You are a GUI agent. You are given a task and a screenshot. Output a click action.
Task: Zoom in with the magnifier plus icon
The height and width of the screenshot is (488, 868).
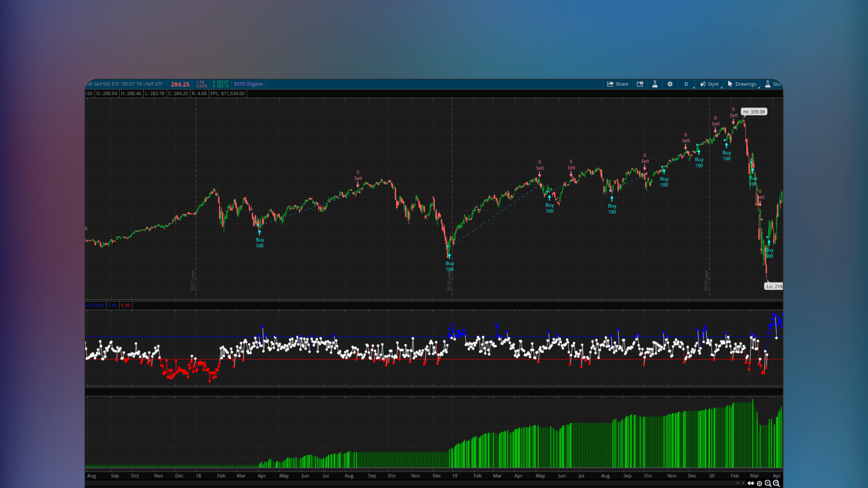(768, 483)
